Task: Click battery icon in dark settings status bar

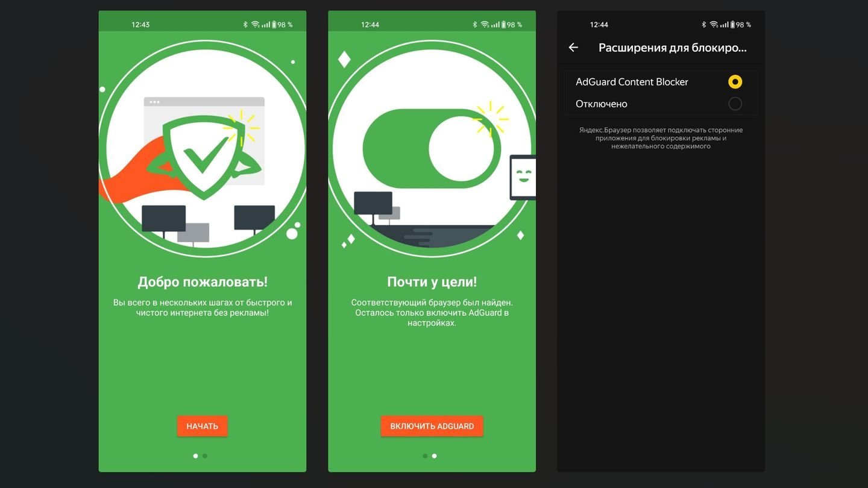Action: 732,25
